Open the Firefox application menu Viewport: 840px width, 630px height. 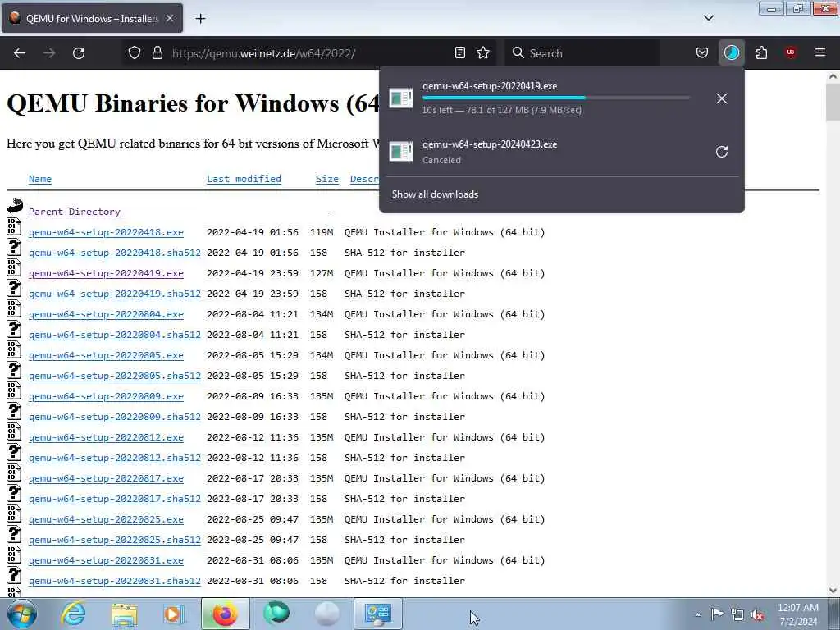[x=820, y=52]
